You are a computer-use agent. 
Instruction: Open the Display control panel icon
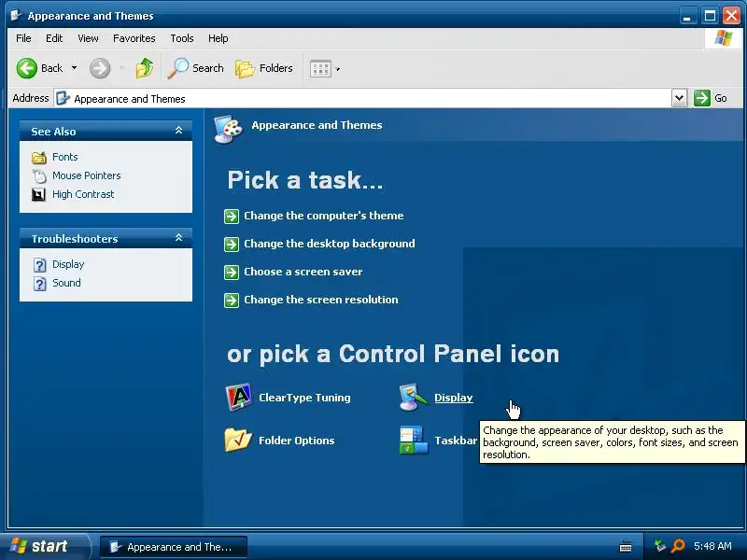coord(414,397)
